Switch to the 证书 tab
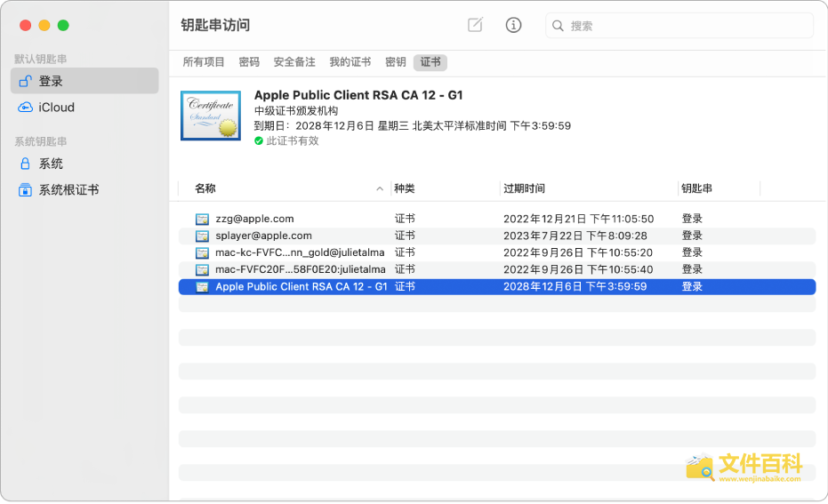Viewport: 828px width, 504px height. point(430,62)
